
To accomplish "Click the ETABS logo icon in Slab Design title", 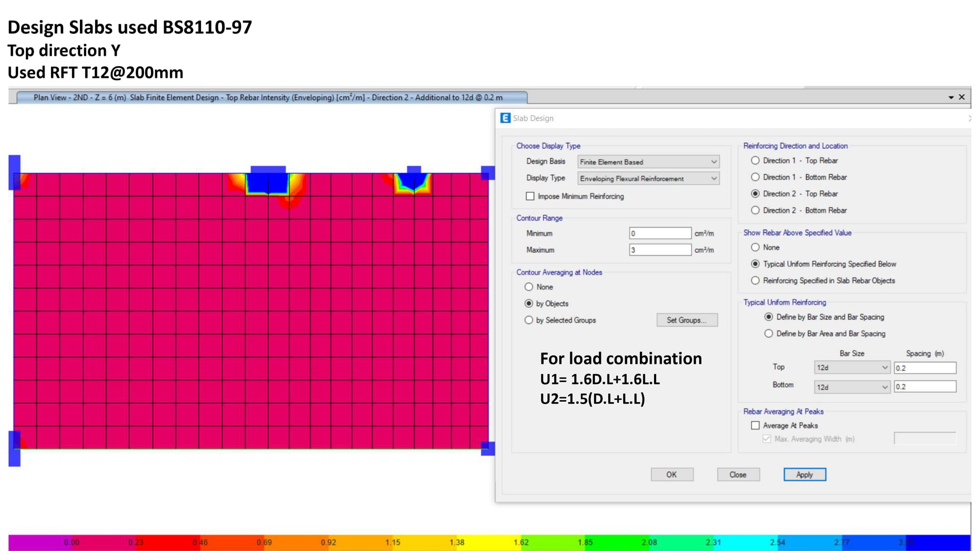I will [505, 118].
